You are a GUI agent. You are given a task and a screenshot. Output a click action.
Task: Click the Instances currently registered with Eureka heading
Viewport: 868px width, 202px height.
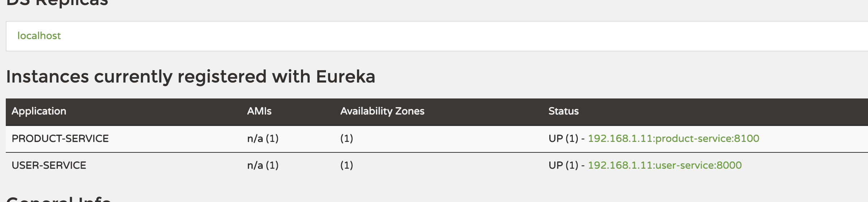(191, 77)
